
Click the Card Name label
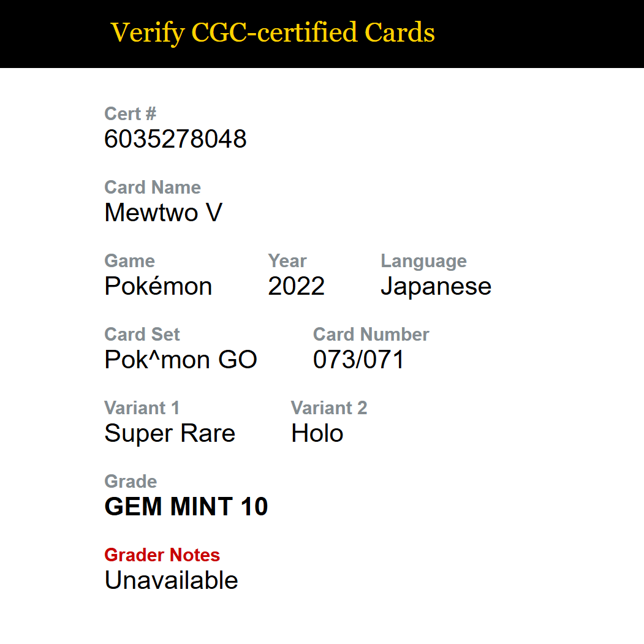[153, 188]
